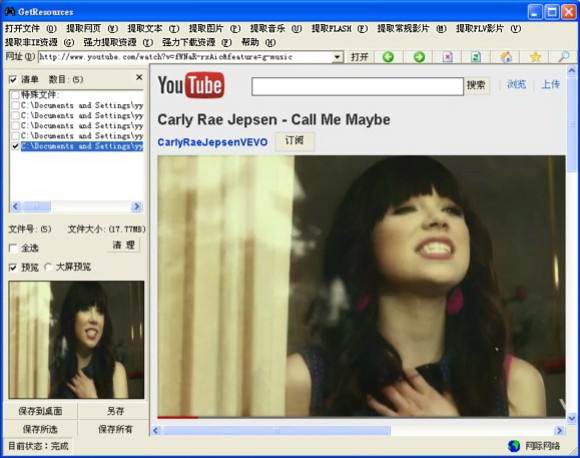Click the browser scroll-right arrow

[559, 431]
